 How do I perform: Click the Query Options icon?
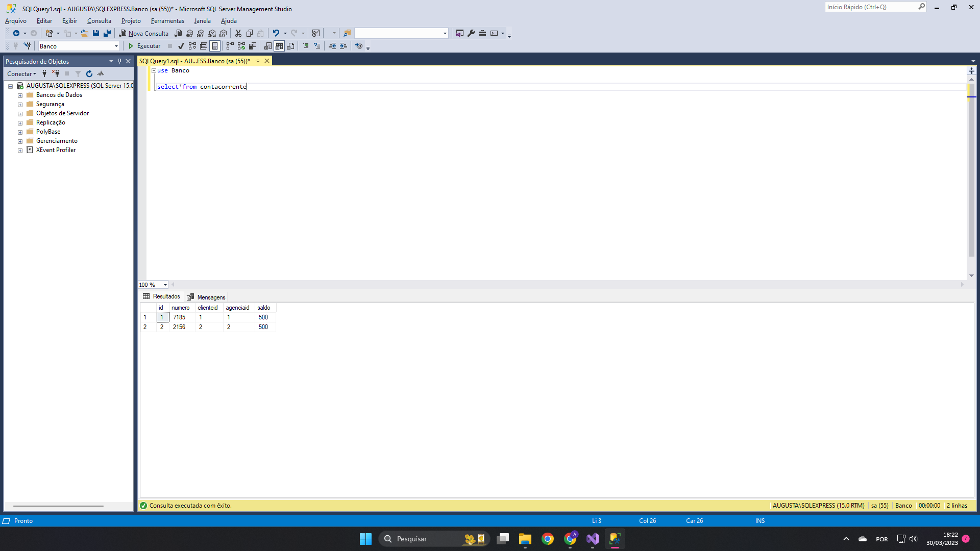204,46
